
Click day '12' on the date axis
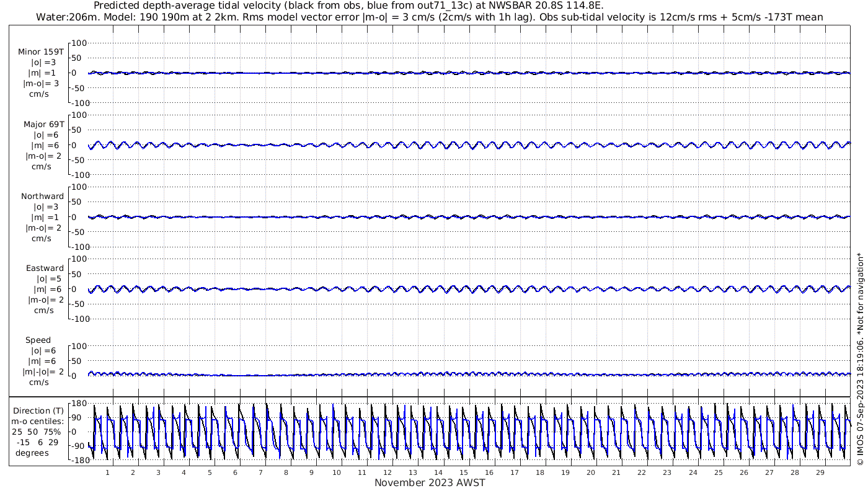pos(387,472)
